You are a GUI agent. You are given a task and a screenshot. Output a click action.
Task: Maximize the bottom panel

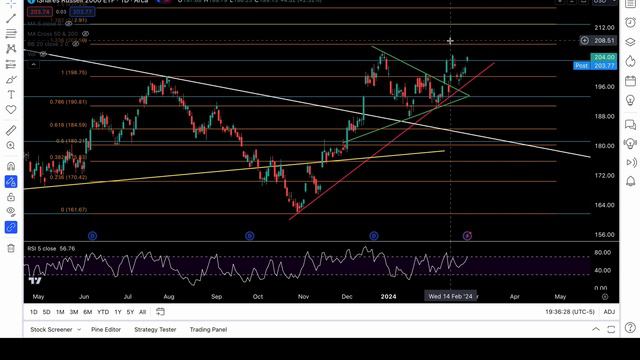point(611,329)
